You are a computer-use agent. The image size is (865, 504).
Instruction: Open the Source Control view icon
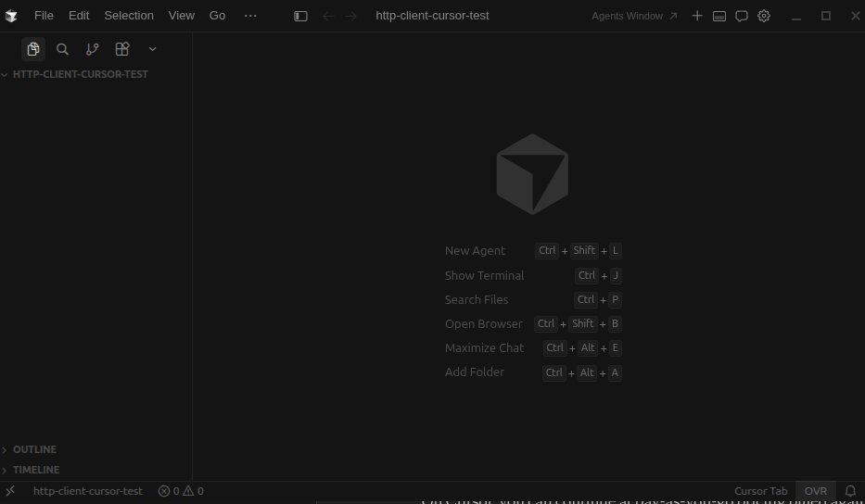click(x=92, y=49)
